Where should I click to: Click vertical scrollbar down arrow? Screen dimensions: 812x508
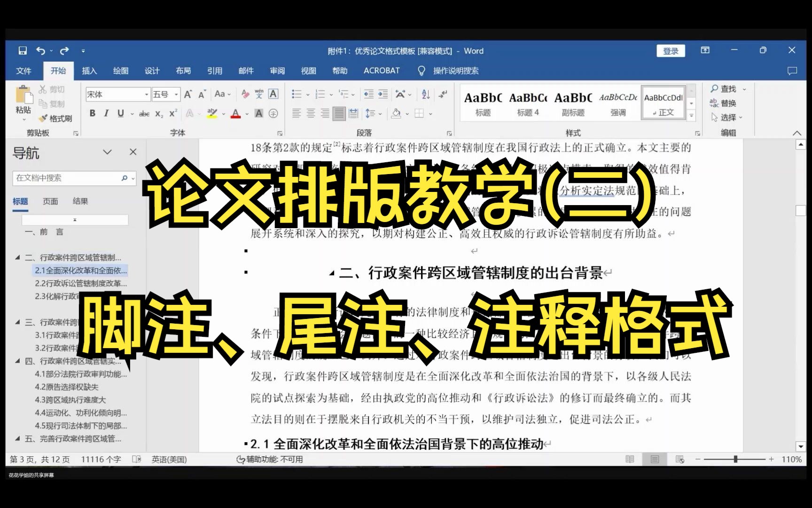click(801, 446)
